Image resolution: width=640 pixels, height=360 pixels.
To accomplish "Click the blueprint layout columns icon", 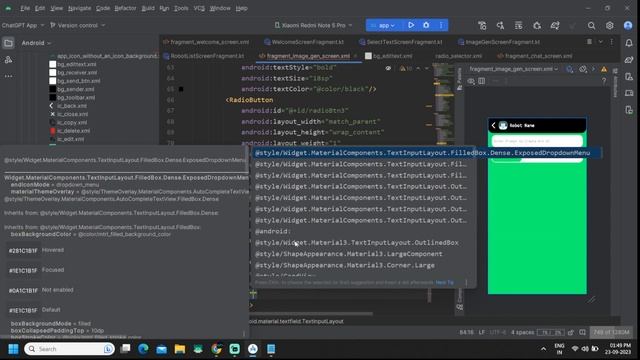I will coord(482,81).
